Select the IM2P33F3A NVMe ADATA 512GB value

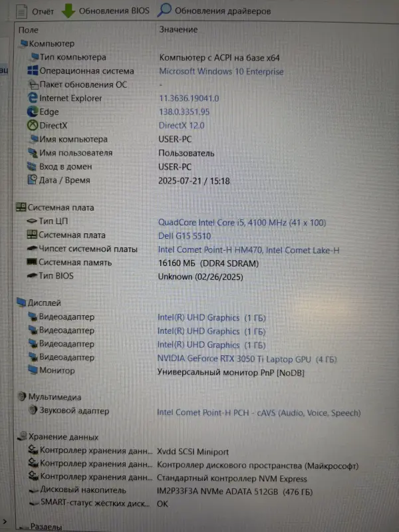235,491
